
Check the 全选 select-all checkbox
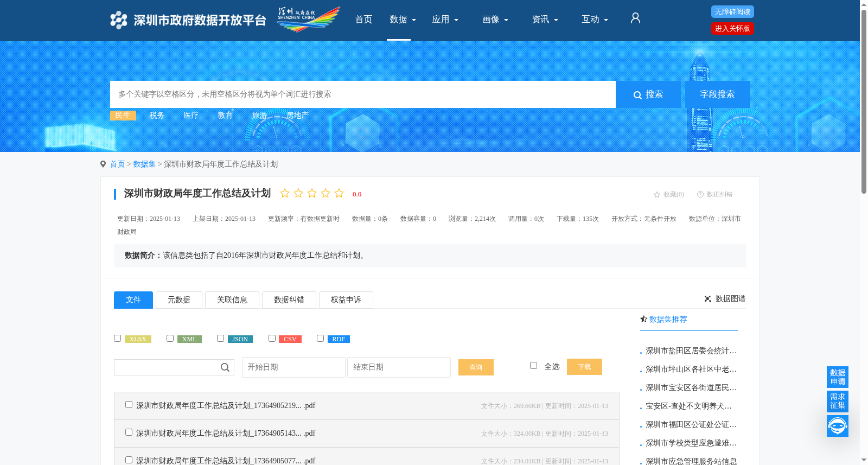(x=533, y=366)
